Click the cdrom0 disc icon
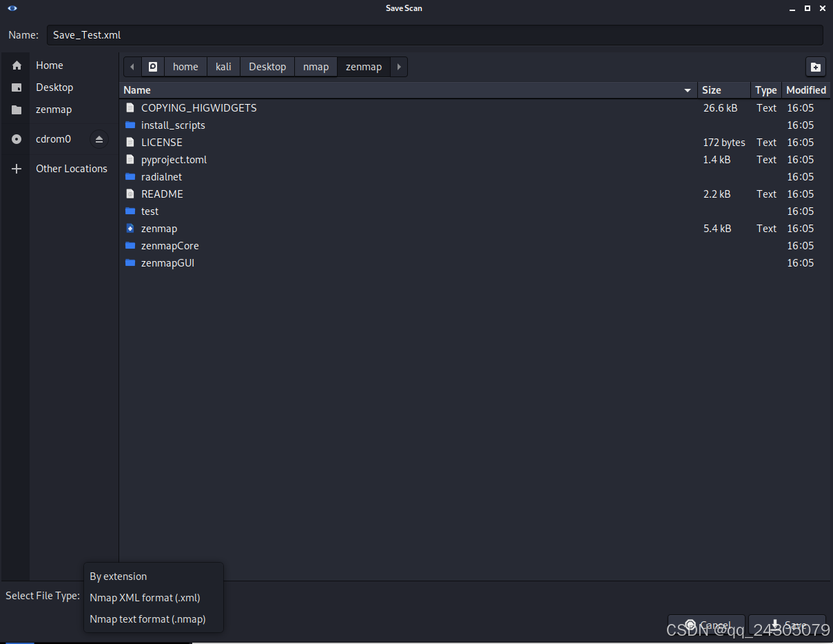 [17, 139]
